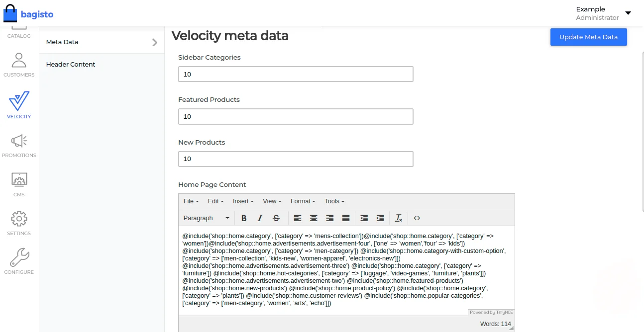Apply italic formatting
Screen dimensions: 644x332
point(260,218)
